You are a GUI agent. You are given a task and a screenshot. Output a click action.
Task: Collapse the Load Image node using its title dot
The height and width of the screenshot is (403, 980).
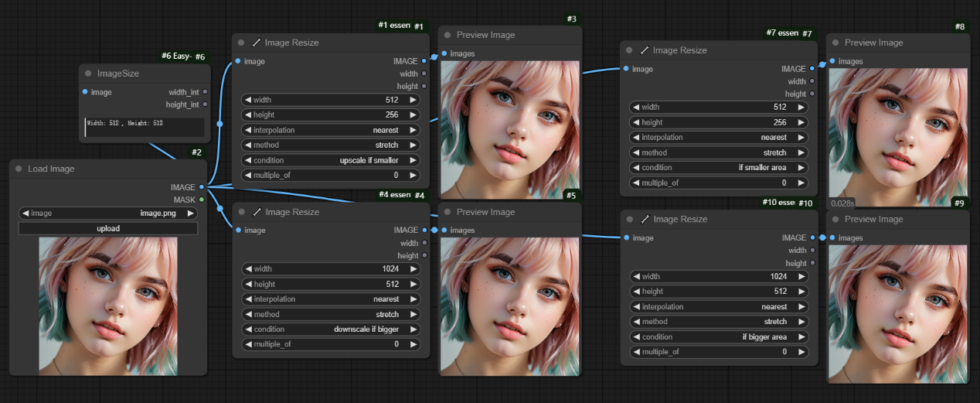pyautogui.click(x=17, y=169)
